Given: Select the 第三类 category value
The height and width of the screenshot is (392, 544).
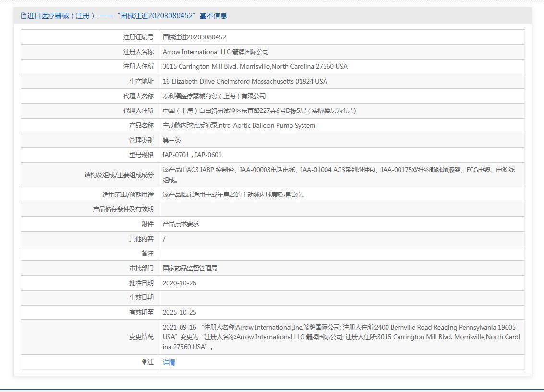Looking at the screenshot, I should pos(172,141).
